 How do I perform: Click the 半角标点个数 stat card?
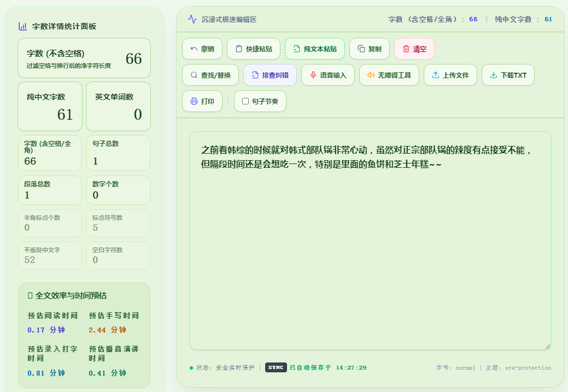coord(50,223)
